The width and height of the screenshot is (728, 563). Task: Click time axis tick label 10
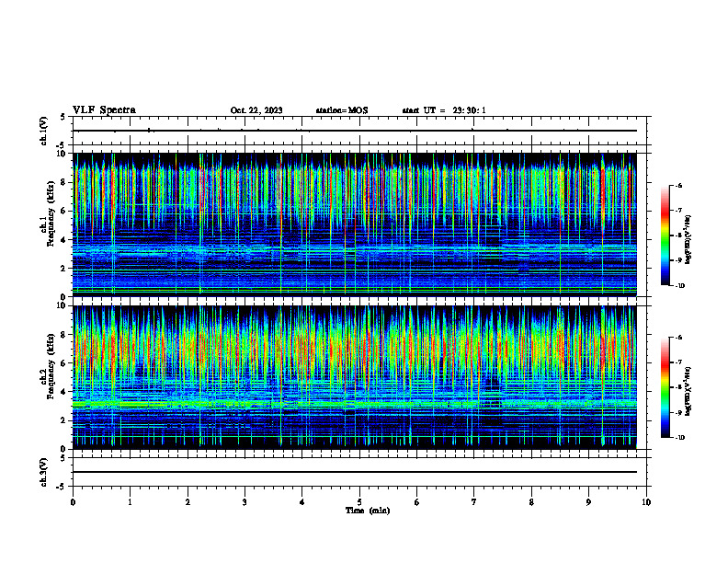[646, 502]
